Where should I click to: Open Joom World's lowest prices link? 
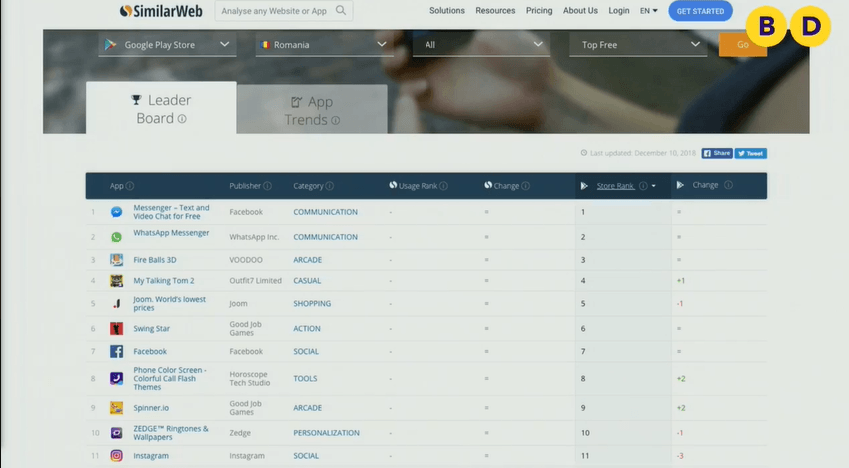pyautogui.click(x=169, y=303)
